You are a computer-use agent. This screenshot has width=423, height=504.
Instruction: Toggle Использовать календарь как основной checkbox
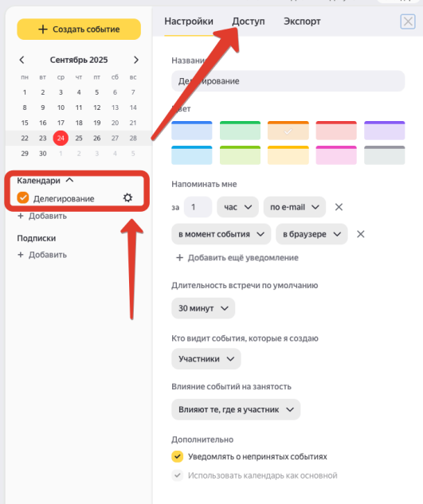[177, 475]
